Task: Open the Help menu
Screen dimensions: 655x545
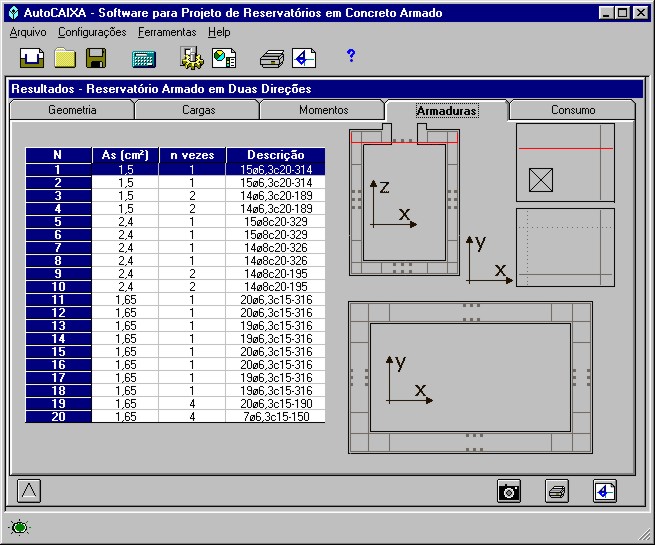Action: pos(219,32)
